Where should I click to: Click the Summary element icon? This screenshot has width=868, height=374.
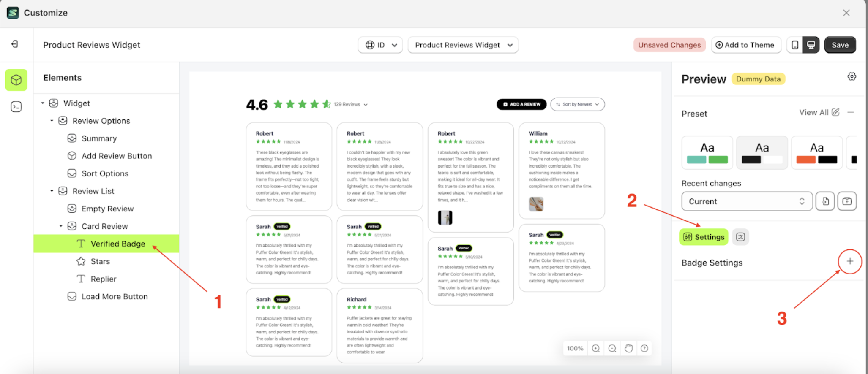[x=72, y=138]
